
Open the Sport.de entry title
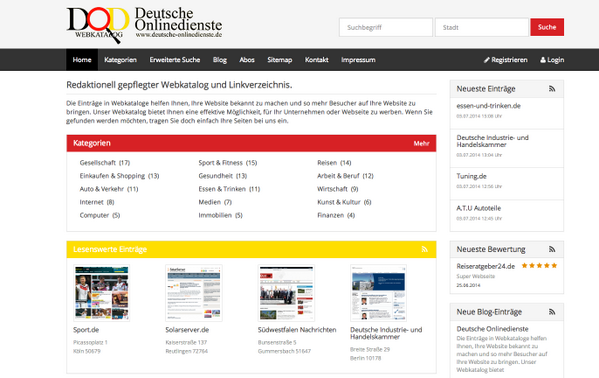tap(86, 330)
